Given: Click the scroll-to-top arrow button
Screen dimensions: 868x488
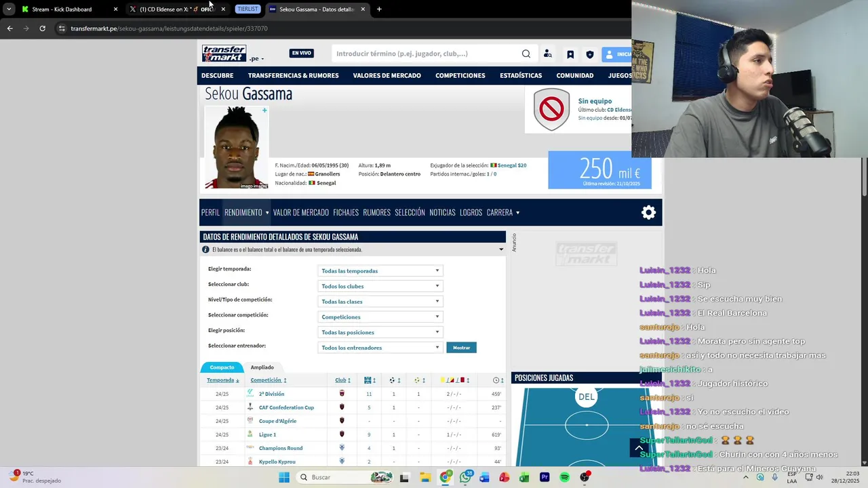Looking at the screenshot, I should 638,448.
